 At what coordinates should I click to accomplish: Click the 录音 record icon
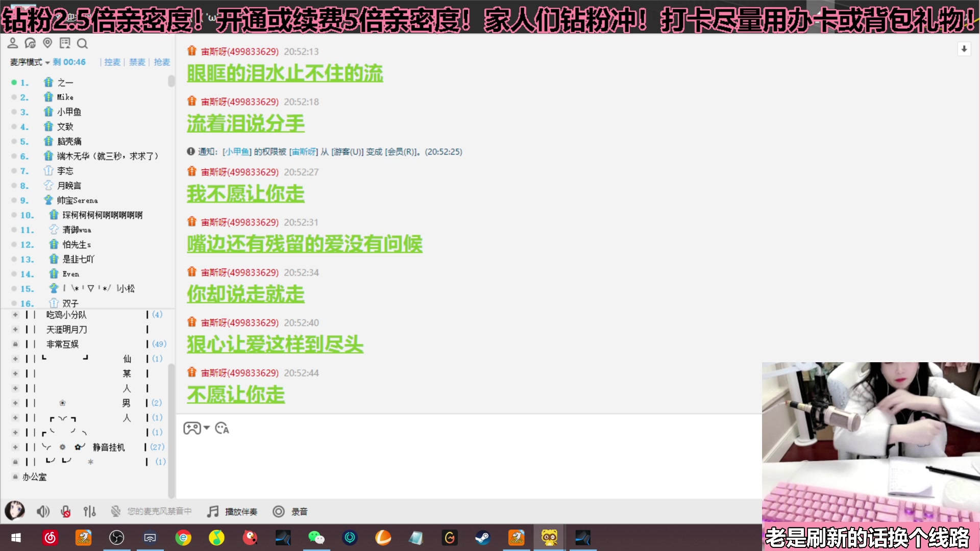[x=279, y=511]
